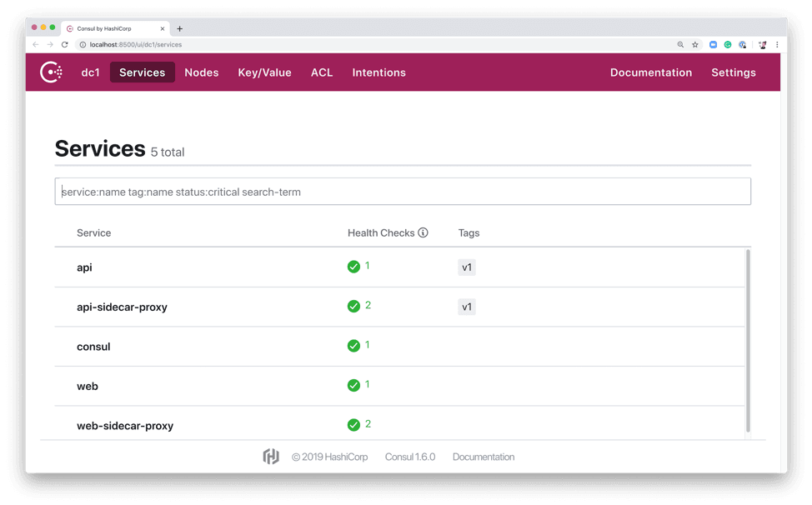812x505 pixels.
Task: Click the HashiCorp logo in footer
Action: tap(271, 457)
